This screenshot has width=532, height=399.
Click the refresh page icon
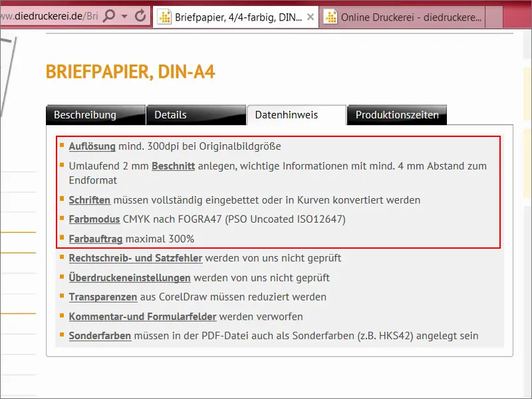(140, 15)
